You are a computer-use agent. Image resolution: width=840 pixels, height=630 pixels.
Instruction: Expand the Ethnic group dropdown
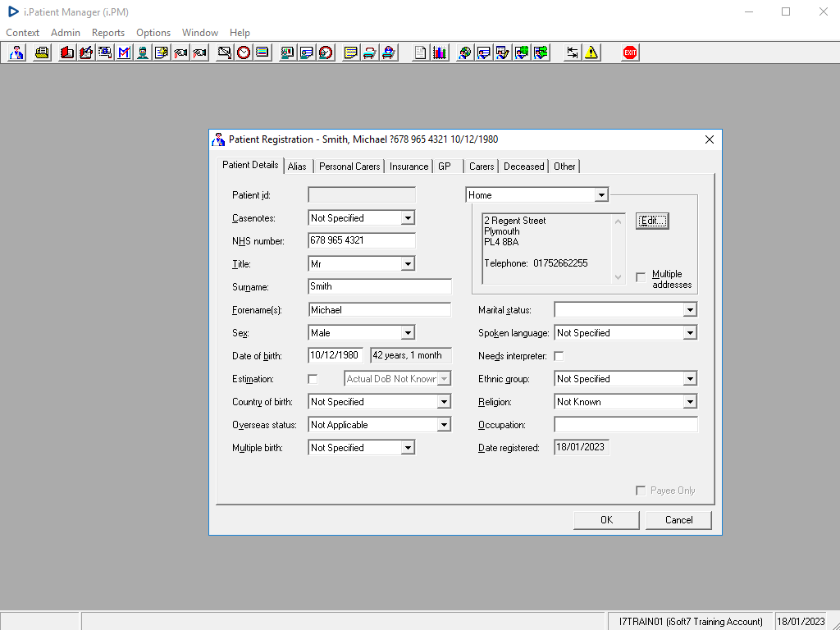click(x=690, y=379)
